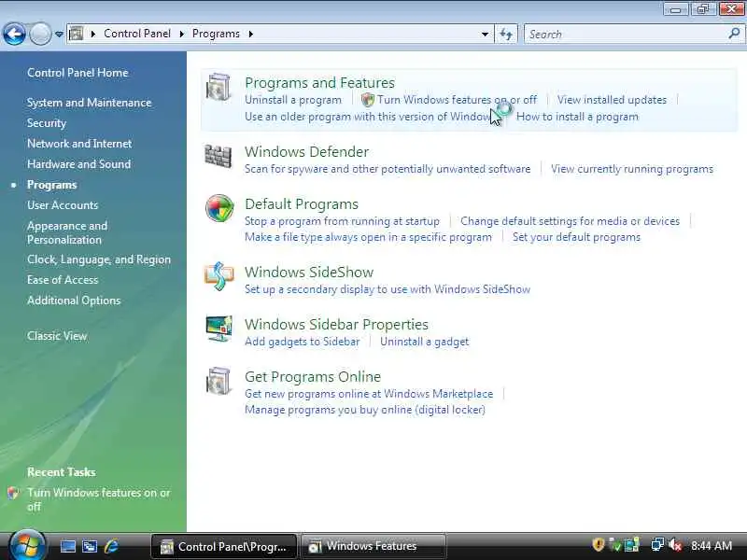Click Make a file type always open link

[x=368, y=237]
